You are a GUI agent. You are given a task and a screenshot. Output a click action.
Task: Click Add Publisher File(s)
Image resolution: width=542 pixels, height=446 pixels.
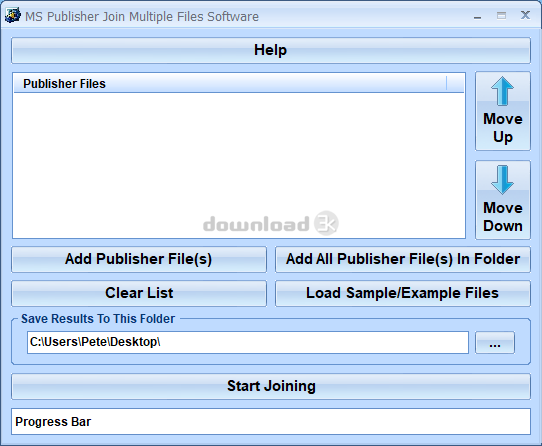pyautogui.click(x=139, y=259)
